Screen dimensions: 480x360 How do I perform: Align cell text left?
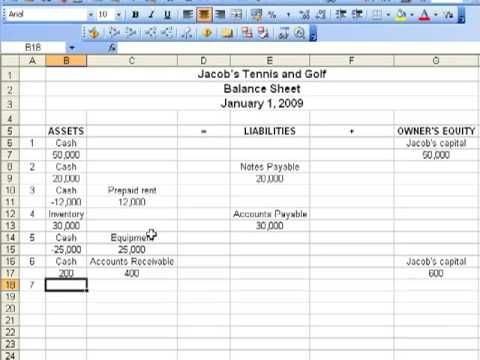pyautogui.click(x=188, y=14)
